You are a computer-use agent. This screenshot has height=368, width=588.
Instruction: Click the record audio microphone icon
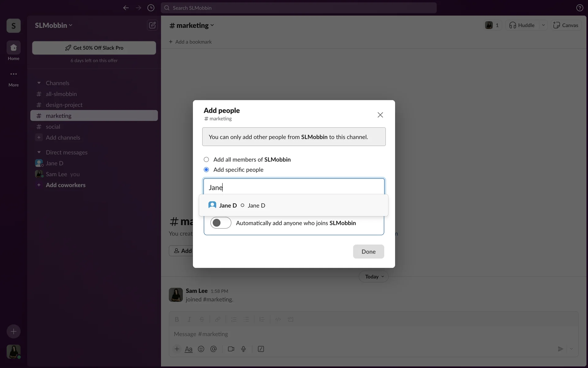(x=243, y=349)
